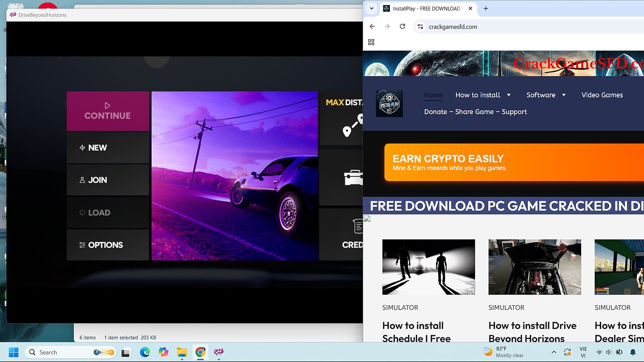Image resolution: width=644 pixels, height=362 pixels.
Task: Click the LOAD menu entry
Action: click(x=108, y=213)
